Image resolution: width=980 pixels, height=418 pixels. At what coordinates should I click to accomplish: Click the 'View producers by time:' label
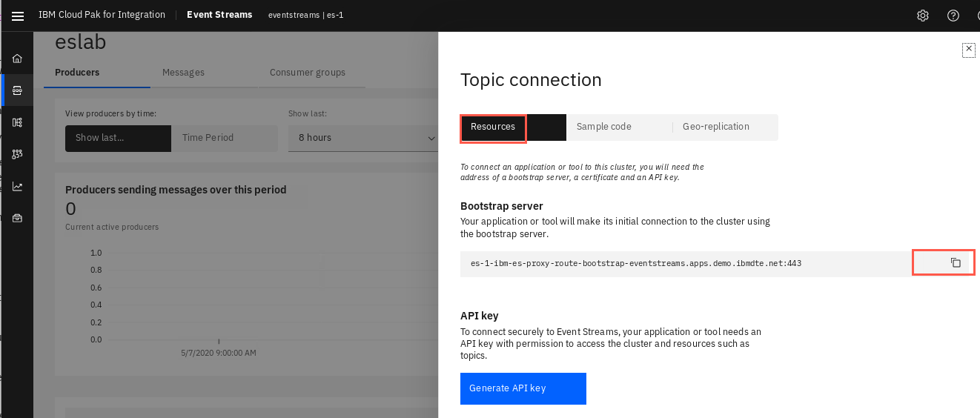point(110,113)
